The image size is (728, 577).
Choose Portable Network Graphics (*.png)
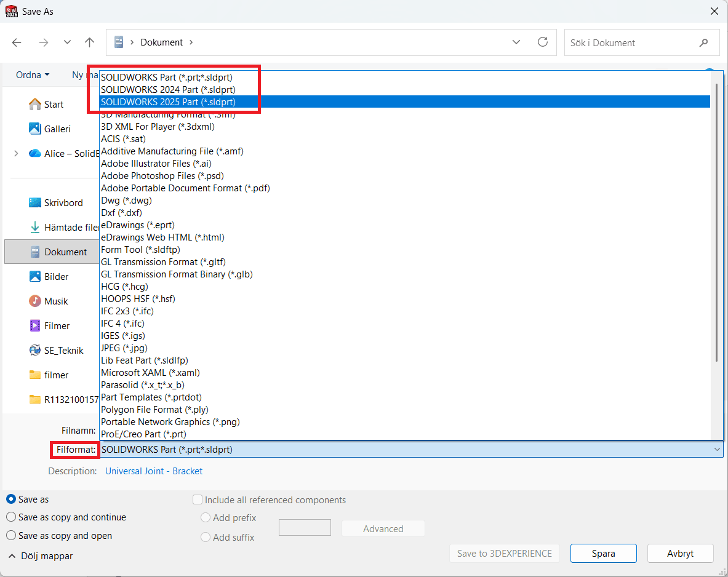(x=405, y=421)
